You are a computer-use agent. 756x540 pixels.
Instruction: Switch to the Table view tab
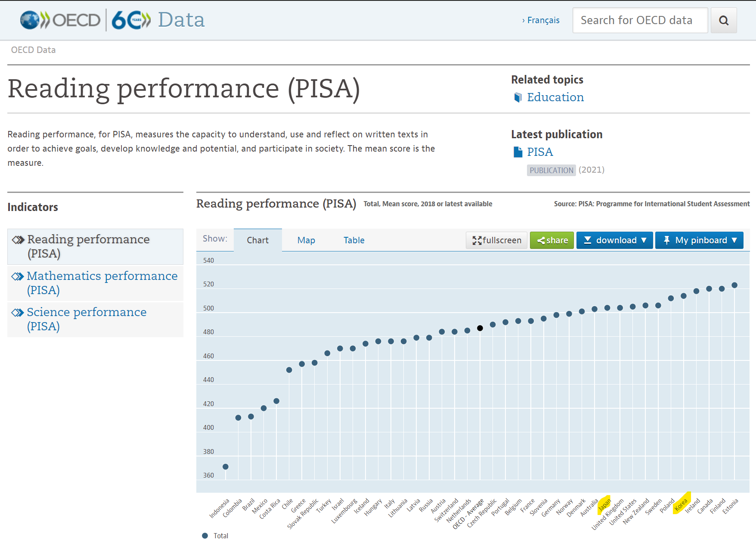tap(354, 240)
